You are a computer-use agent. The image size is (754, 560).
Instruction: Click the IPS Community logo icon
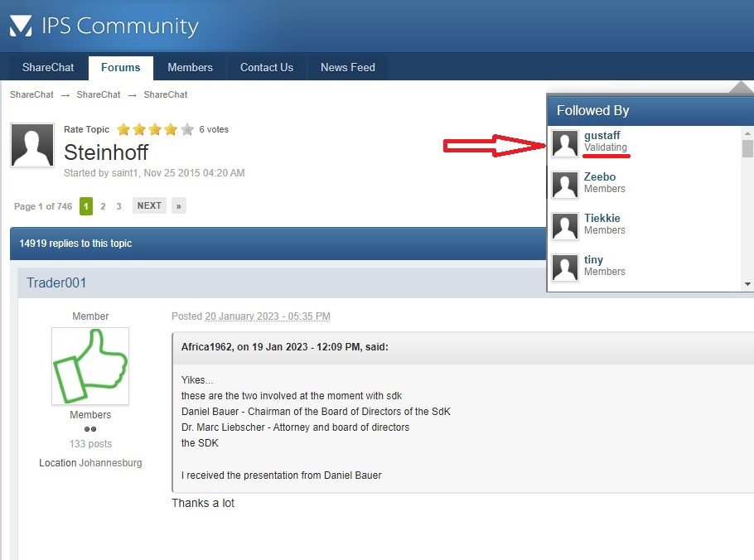coord(21,26)
